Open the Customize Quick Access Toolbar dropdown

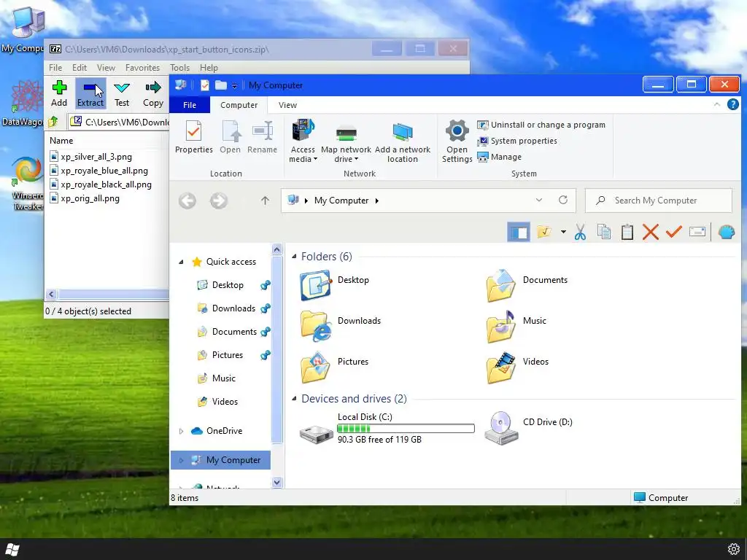[x=234, y=86]
